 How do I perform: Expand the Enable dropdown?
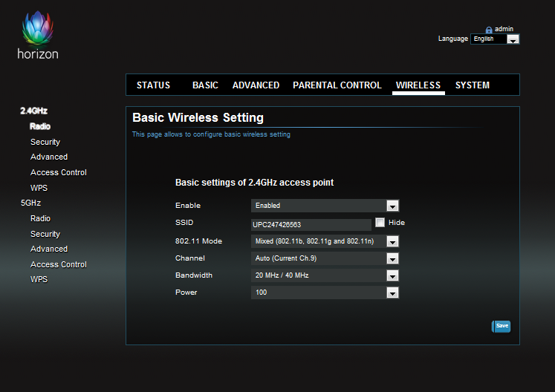325,206
